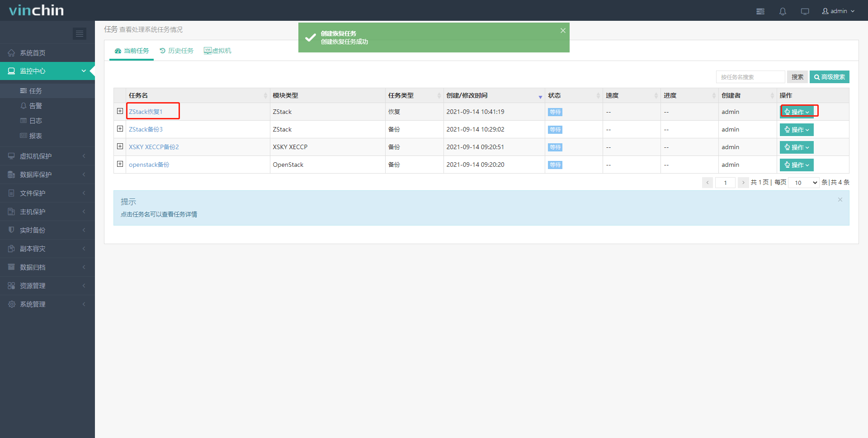
Task: Click the monitor screen icon in header
Action: tap(805, 11)
